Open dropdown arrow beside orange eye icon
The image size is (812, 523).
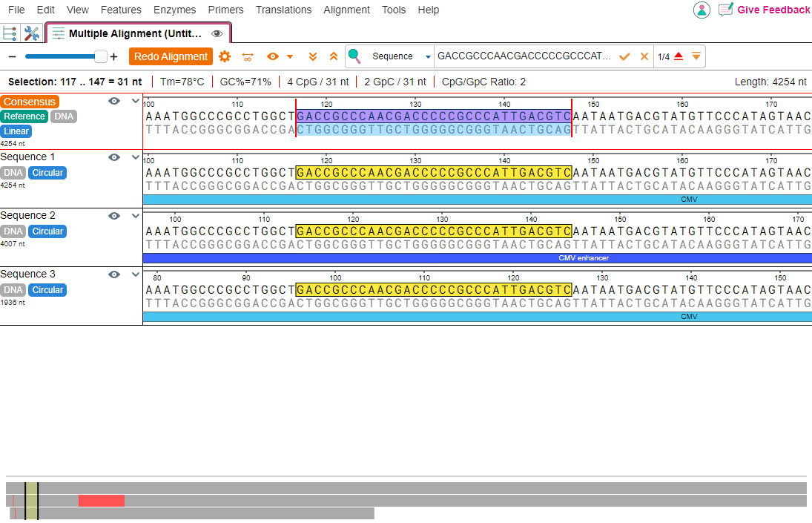290,56
